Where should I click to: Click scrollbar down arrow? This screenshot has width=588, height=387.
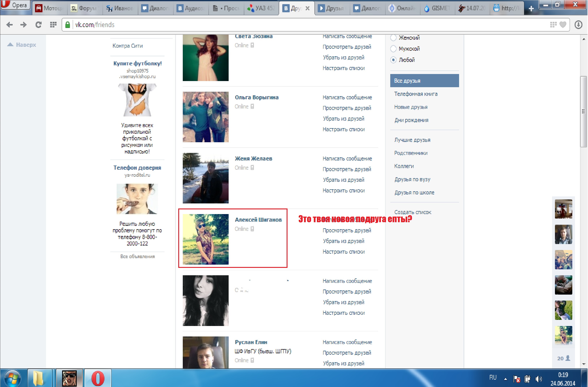point(584,364)
